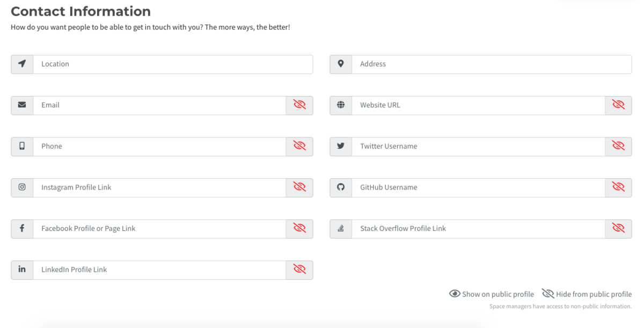The height and width of the screenshot is (328, 644).
Task: Click the globe icon beside Website URL
Action: click(341, 105)
